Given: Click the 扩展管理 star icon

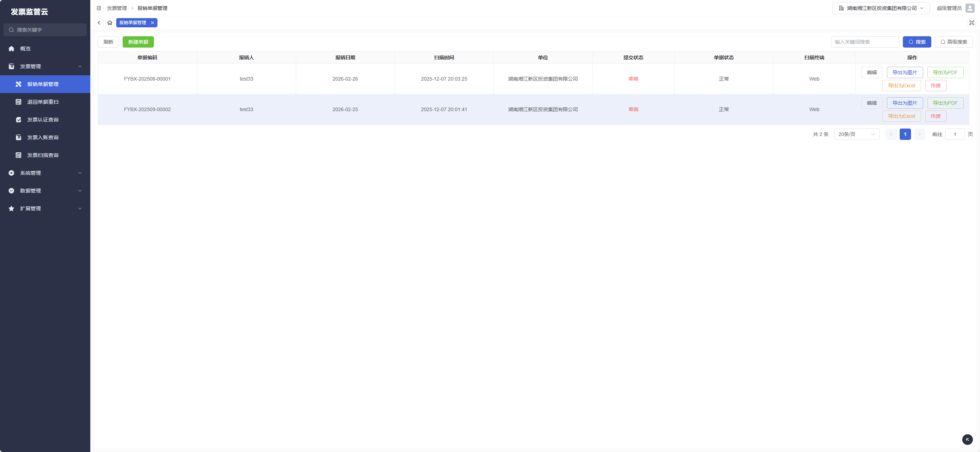Looking at the screenshot, I should pyautogui.click(x=11, y=209).
